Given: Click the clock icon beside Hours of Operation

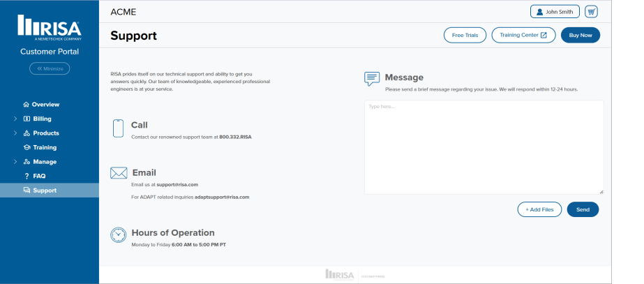Looking at the screenshot, I should pos(119,234).
